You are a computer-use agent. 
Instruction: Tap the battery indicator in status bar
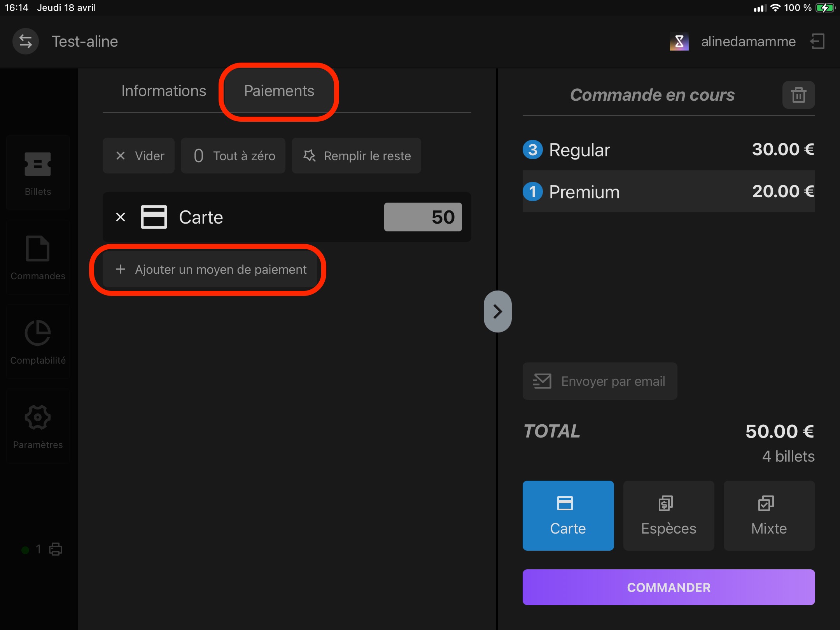click(825, 8)
